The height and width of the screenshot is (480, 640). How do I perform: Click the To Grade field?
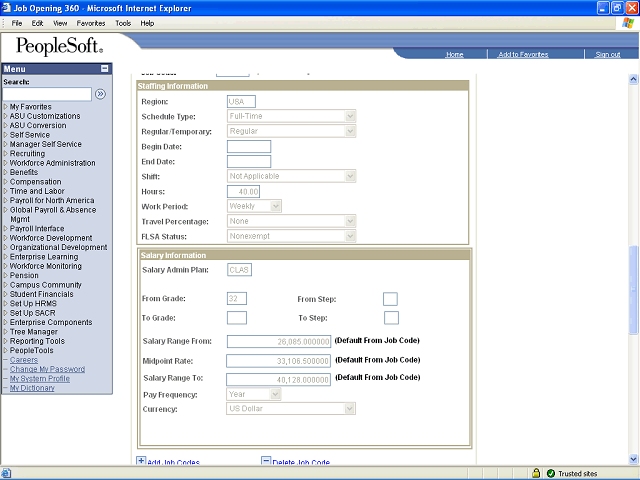coord(237,318)
